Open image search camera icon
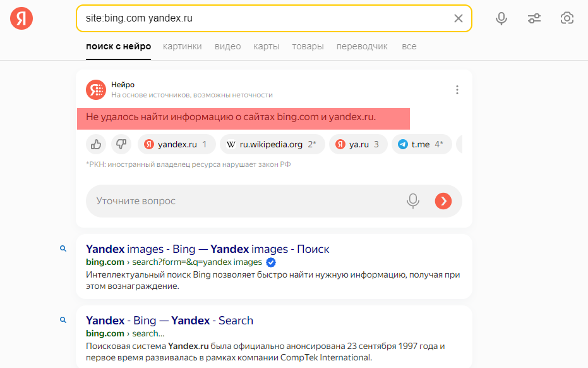The height and width of the screenshot is (368, 588). click(x=567, y=18)
